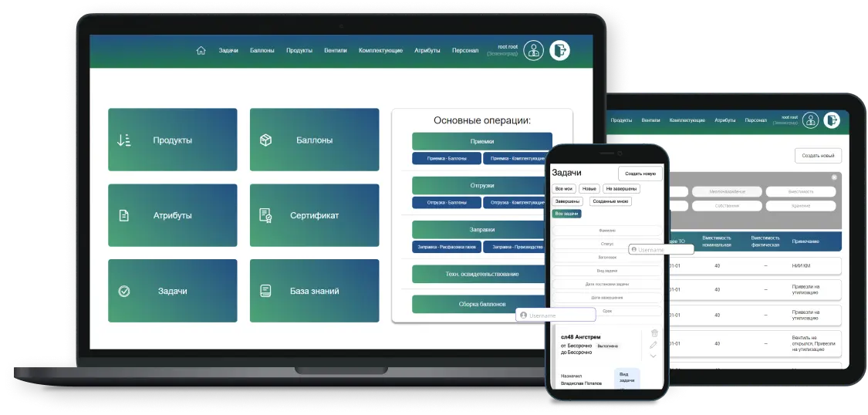Open the База знаний tile

pos(314,291)
